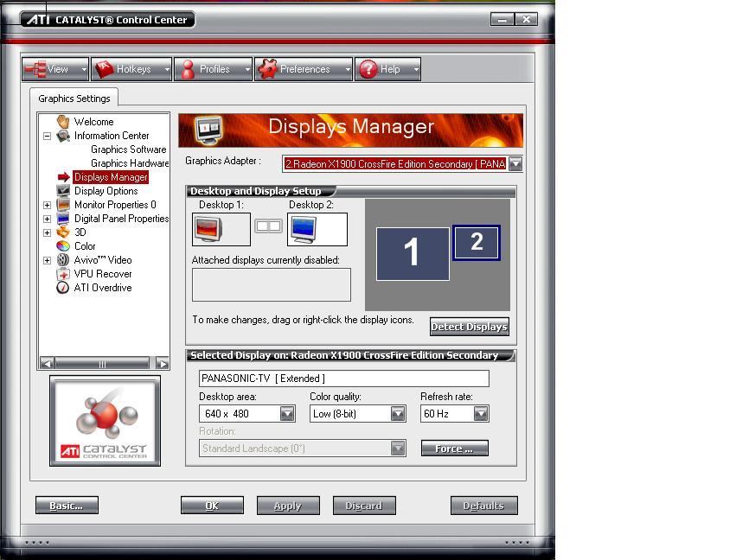The image size is (736, 560).
Task: Click the Profiles person icon
Action: tap(189, 69)
